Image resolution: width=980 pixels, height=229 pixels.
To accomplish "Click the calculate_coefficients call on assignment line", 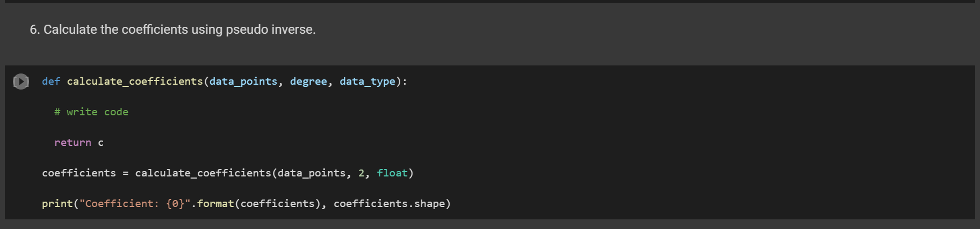I will point(203,173).
